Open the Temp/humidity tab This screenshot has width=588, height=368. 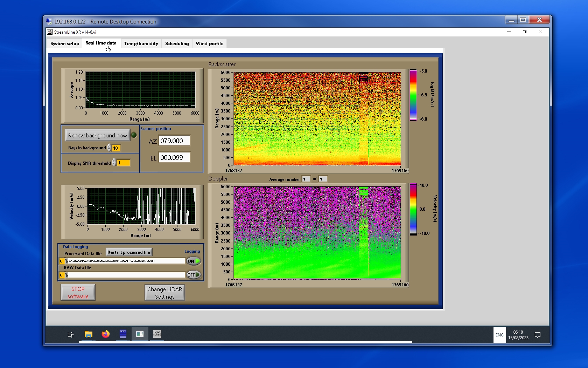(141, 43)
